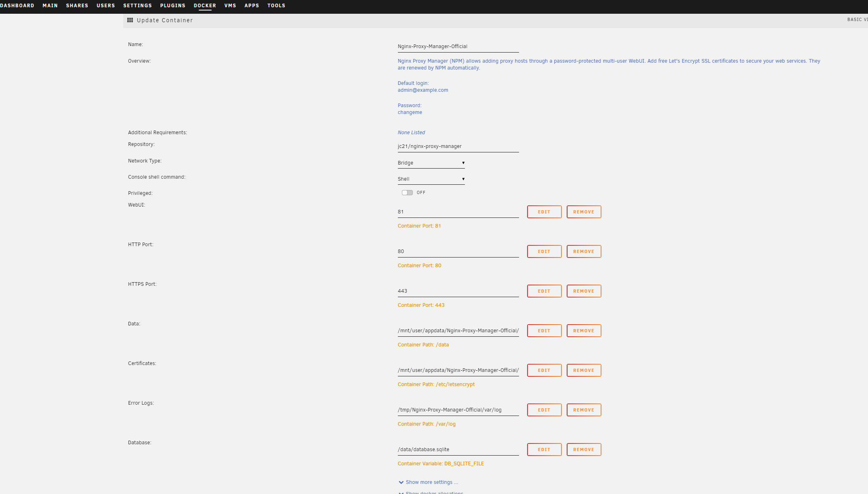
Task: Open the Console shell command dropdown
Action: coord(431,179)
